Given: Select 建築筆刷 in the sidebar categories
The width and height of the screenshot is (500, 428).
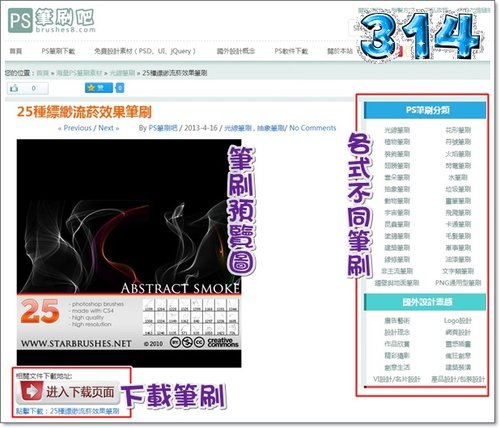Looking at the screenshot, I should (397, 248).
